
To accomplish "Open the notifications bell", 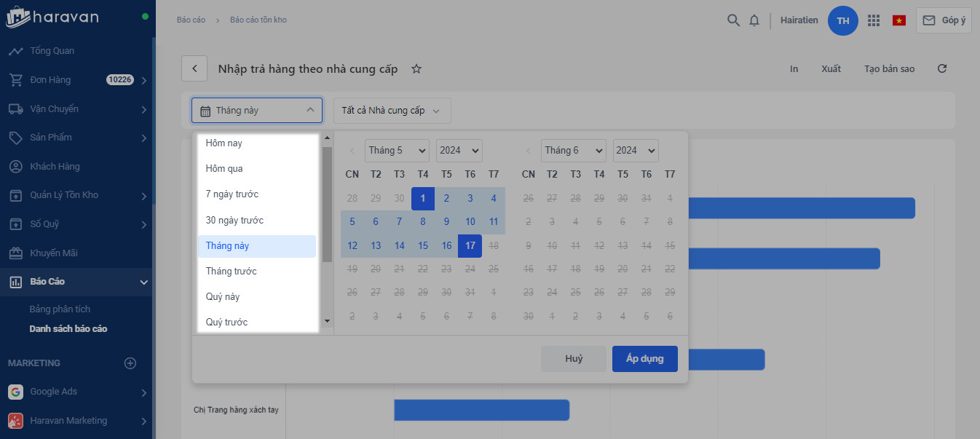I will pos(754,20).
